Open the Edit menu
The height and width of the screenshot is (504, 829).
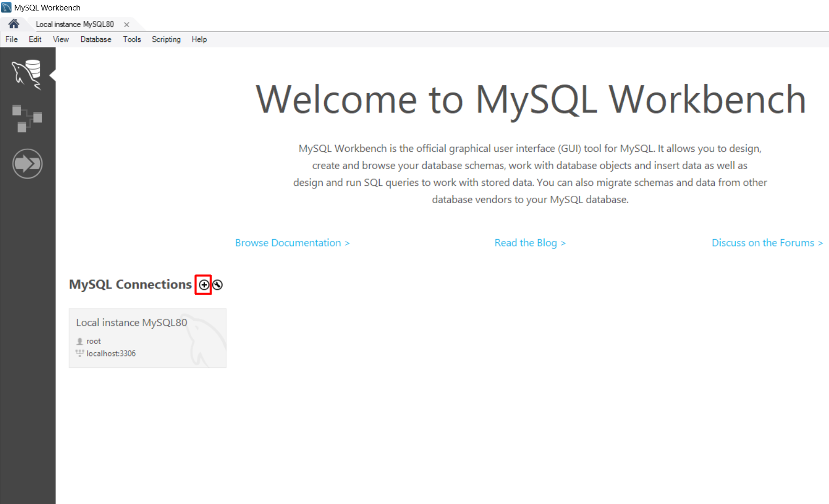tap(35, 39)
